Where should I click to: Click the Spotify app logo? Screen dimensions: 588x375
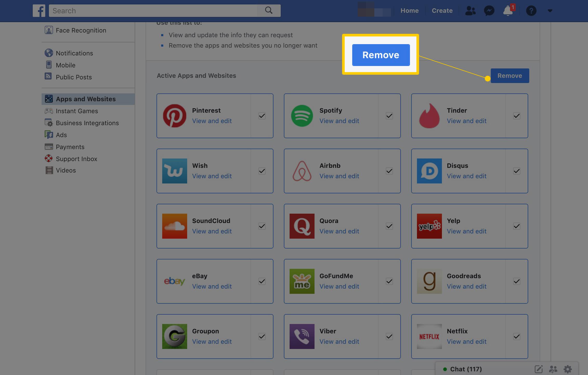tap(302, 116)
